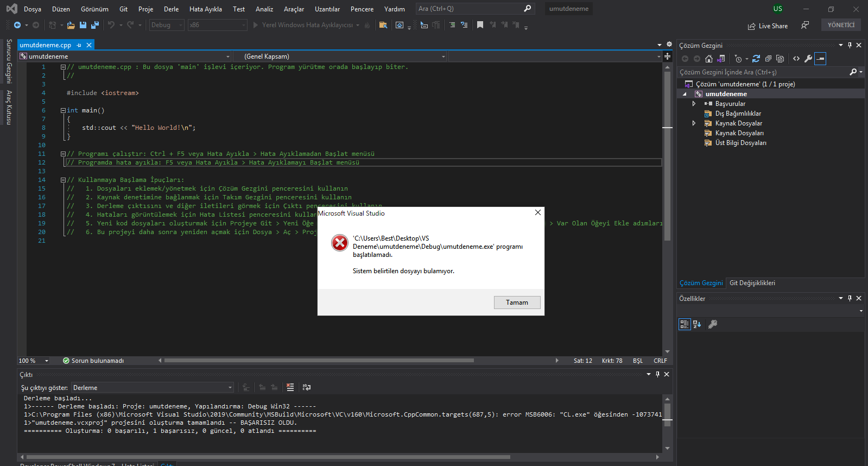This screenshot has width=868, height=466.
Task: Click the bookmark icon in the toolbar
Action: pos(480,25)
